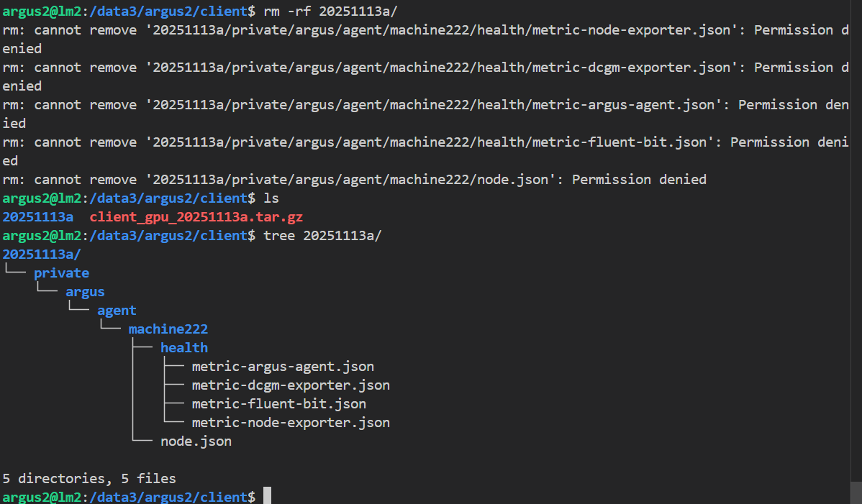Click the "ls" command on the prompt line
862x504 pixels.
click(271, 198)
